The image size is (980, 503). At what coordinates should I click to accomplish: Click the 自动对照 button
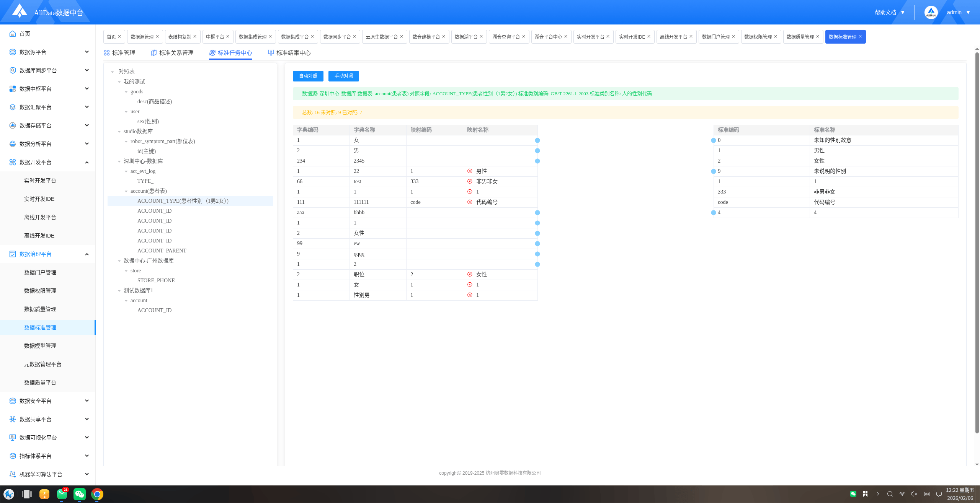click(308, 76)
